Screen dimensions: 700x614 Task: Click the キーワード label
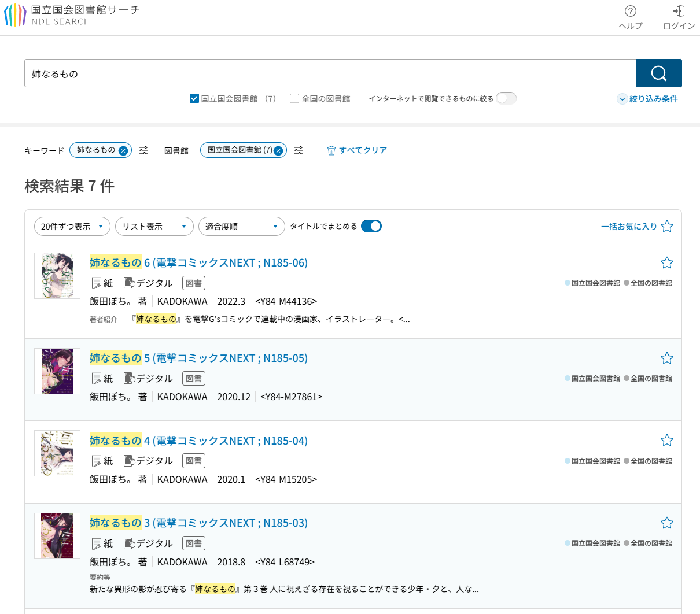click(45, 151)
